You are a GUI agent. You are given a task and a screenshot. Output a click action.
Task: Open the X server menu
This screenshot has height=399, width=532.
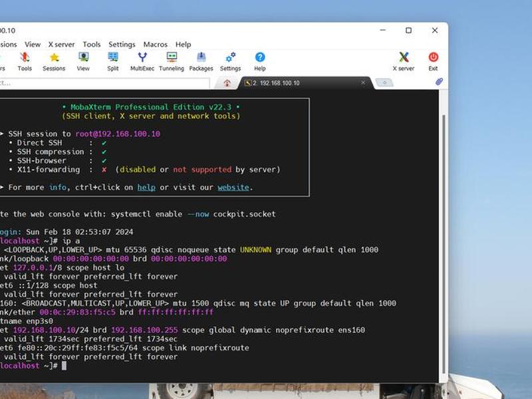61,45
